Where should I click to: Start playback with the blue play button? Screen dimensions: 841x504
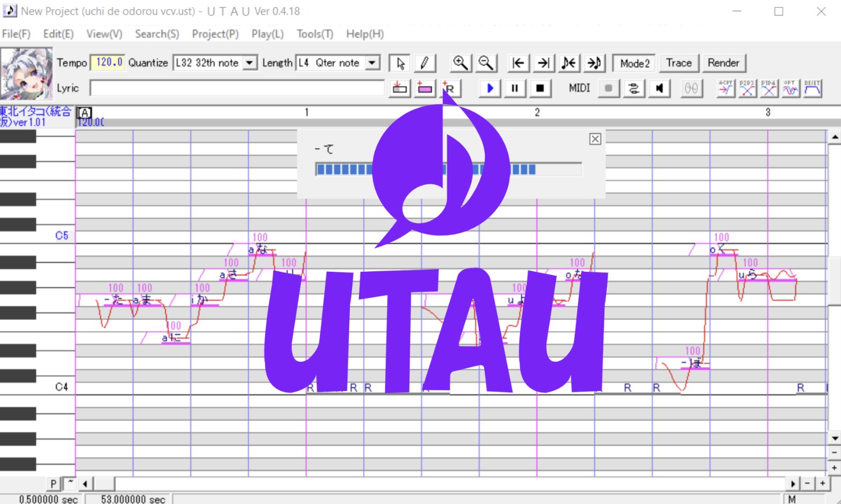tap(490, 88)
